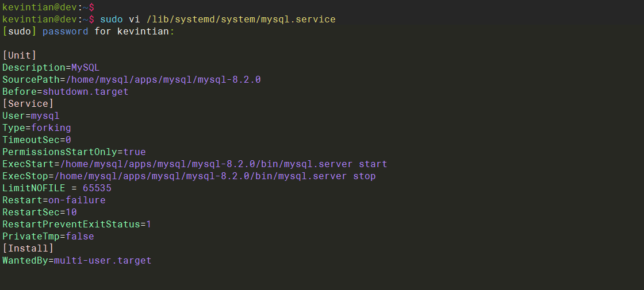
Task: Click the RestartPreventExitStatus=1 line
Action: click(76, 224)
